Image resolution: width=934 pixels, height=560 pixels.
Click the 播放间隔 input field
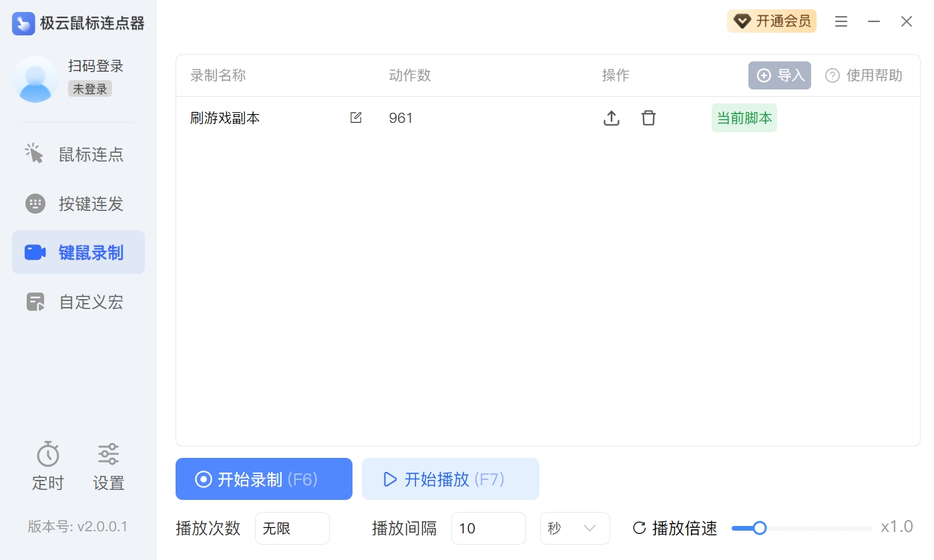488,528
